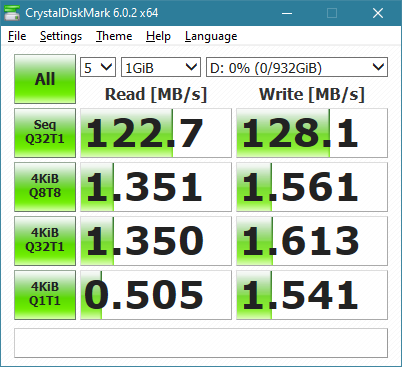Select the 4KiB Q8T8 read value 1.351
402x367 pixels.
[x=156, y=187]
